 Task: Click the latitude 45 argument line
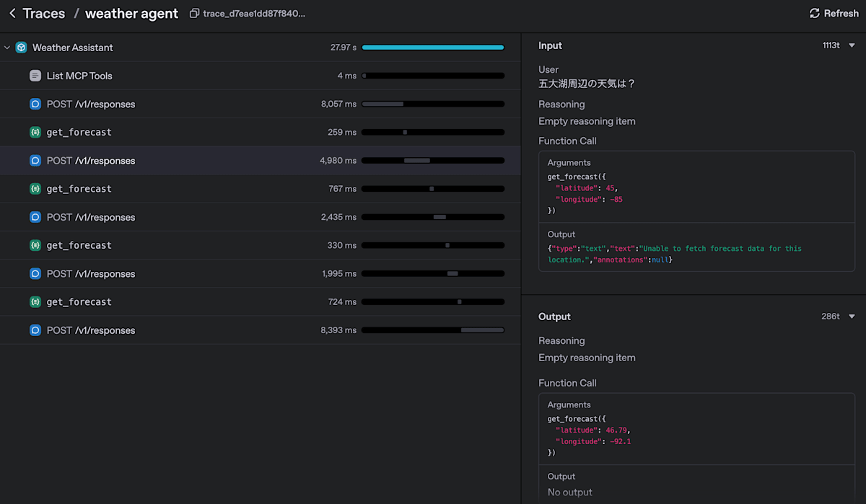[587, 188]
